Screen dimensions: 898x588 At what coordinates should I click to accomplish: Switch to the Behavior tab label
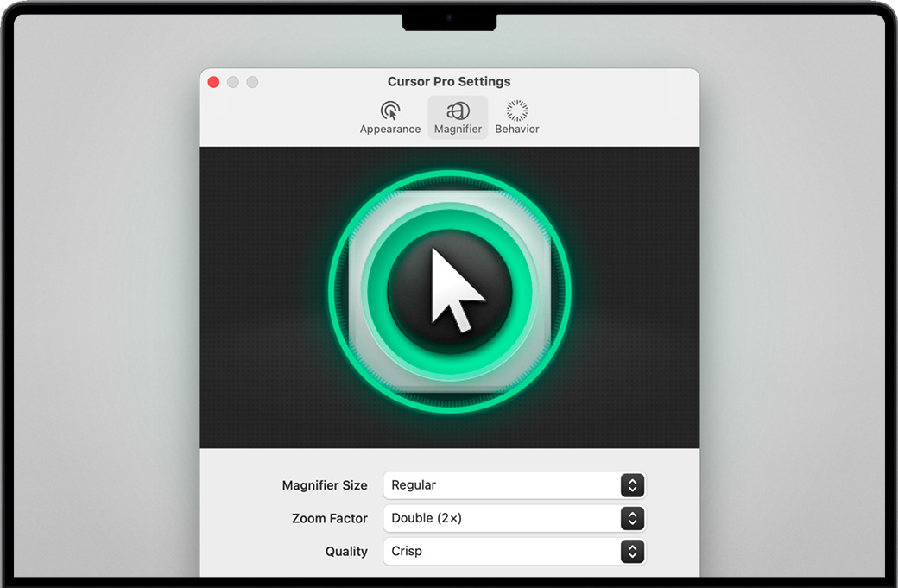coord(517,130)
